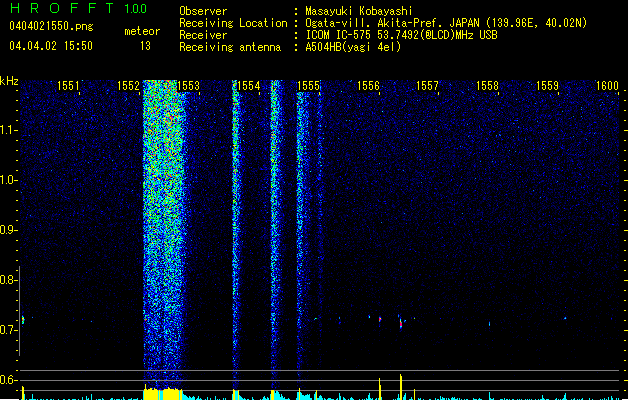This screenshot has height=400, width=629.
Task: Click the Receiving antenna label
Action: 230,47
